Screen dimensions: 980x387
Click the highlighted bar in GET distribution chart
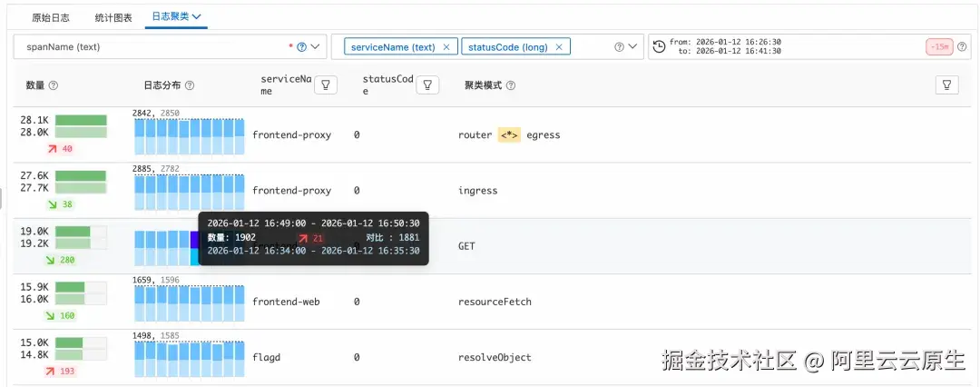pos(194,248)
